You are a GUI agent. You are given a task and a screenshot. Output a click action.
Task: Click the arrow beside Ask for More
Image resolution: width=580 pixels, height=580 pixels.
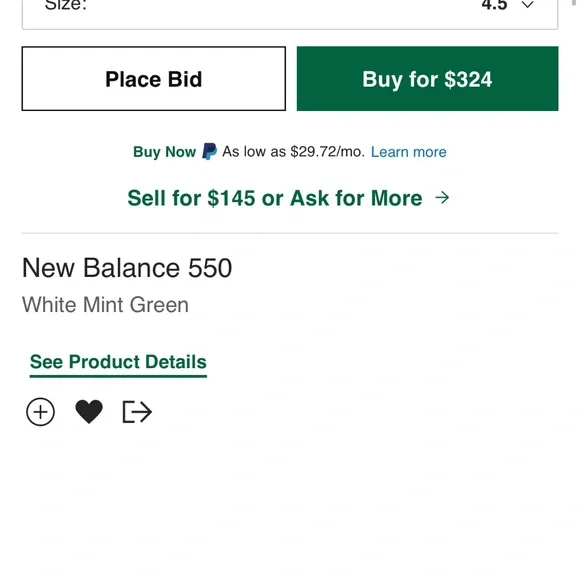pyautogui.click(x=442, y=198)
